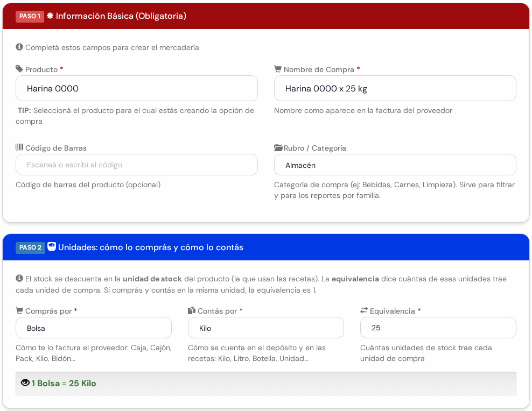Click the 'Categoría de compra' help text
Image resolution: width=532 pixels, height=411 pixels.
pyautogui.click(x=395, y=190)
